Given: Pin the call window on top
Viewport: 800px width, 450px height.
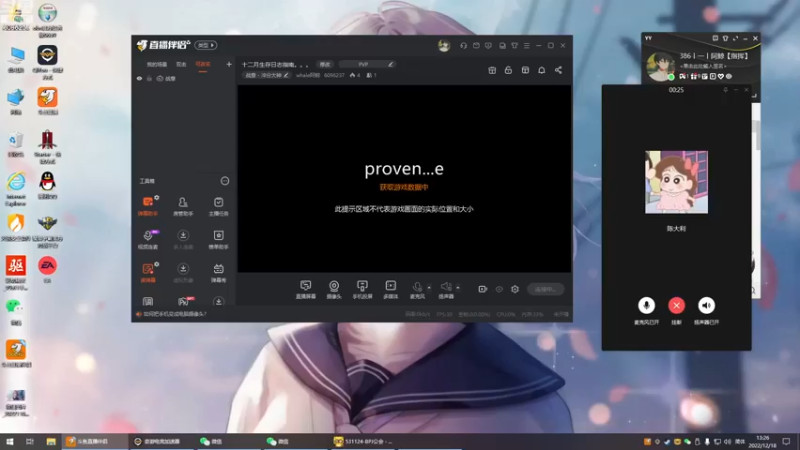Looking at the screenshot, I should [x=726, y=90].
